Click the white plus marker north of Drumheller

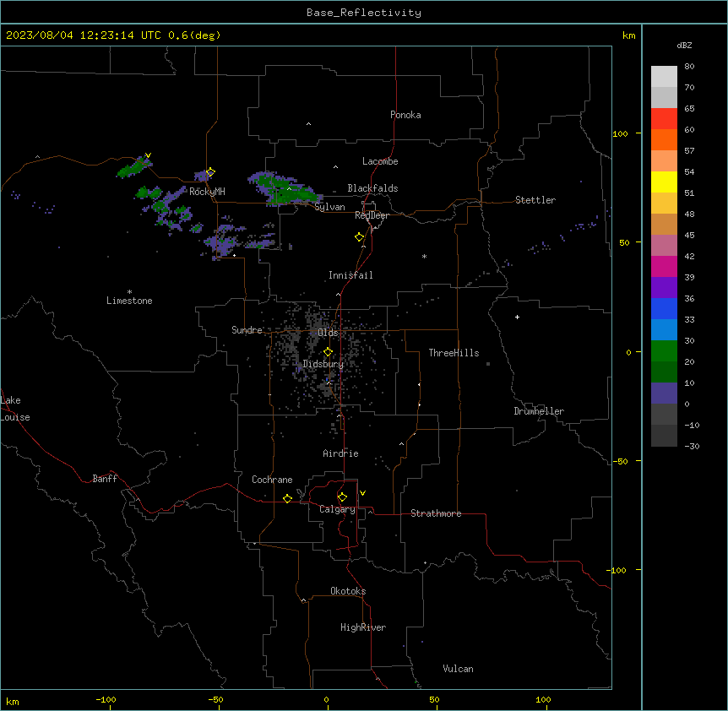click(x=517, y=317)
